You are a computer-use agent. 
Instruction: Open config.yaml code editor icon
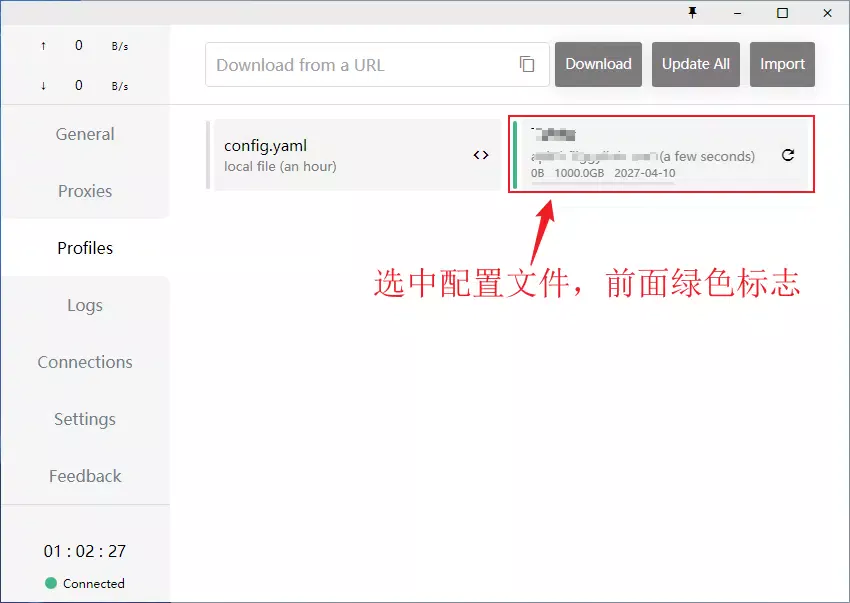click(481, 155)
